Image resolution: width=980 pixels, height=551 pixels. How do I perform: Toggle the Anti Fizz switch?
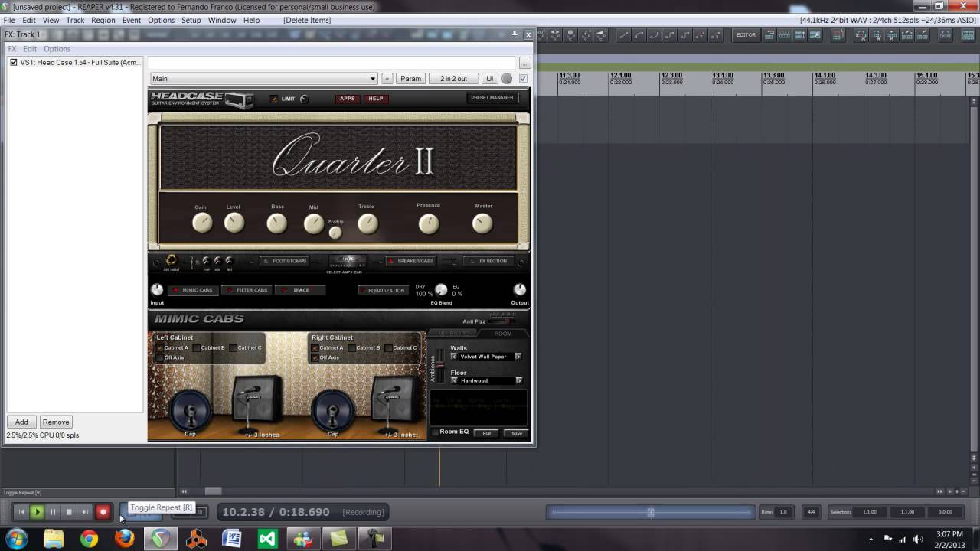pos(501,321)
